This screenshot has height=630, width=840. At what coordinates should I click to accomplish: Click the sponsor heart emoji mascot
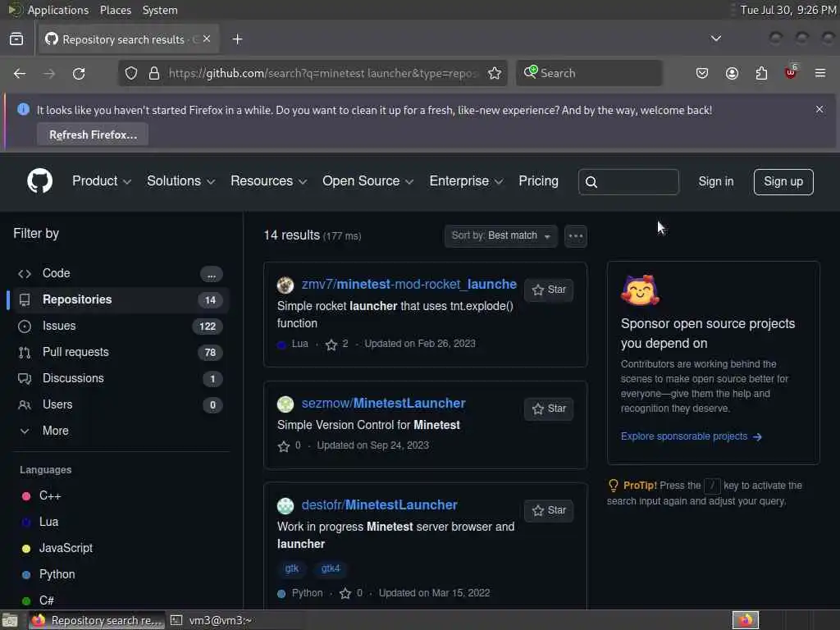click(640, 291)
